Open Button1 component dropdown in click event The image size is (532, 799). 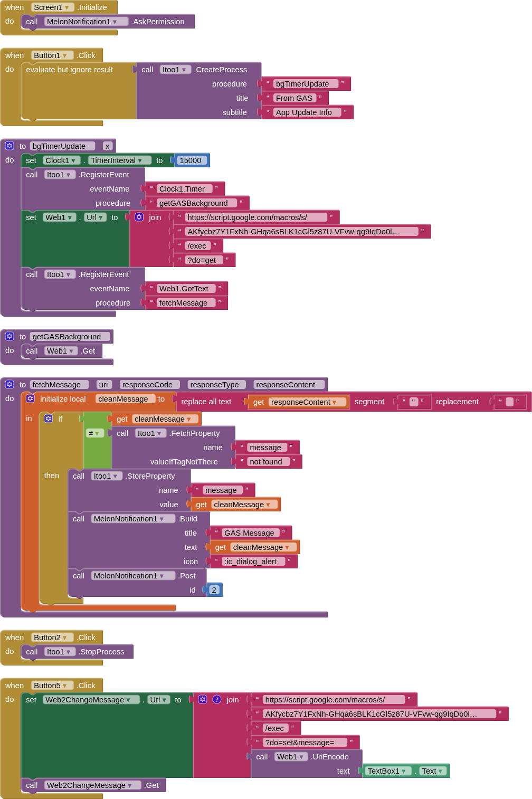tap(65, 55)
